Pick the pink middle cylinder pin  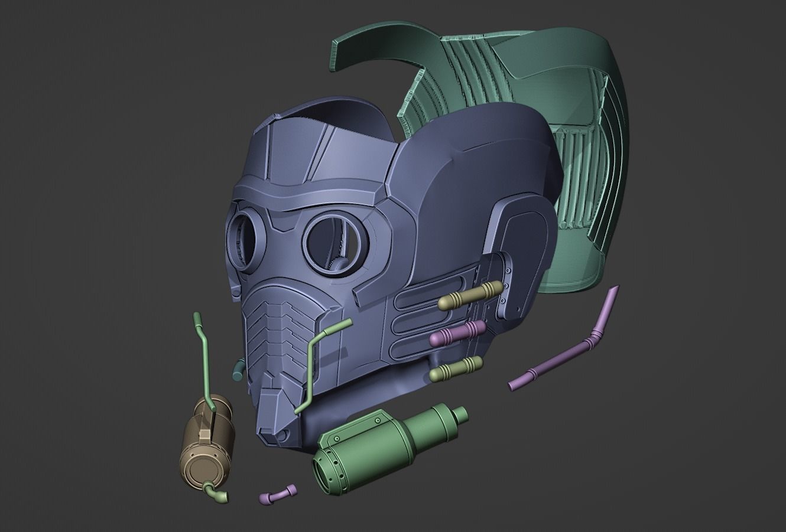[x=458, y=333]
